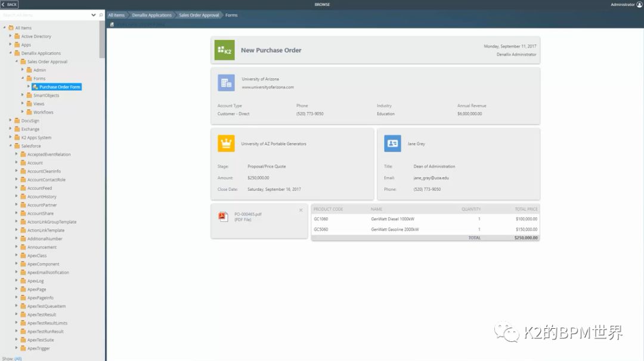Image resolution: width=644 pixels, height=361 pixels.
Task: Click the tree panel vertical scrollbar
Action: pos(103,39)
